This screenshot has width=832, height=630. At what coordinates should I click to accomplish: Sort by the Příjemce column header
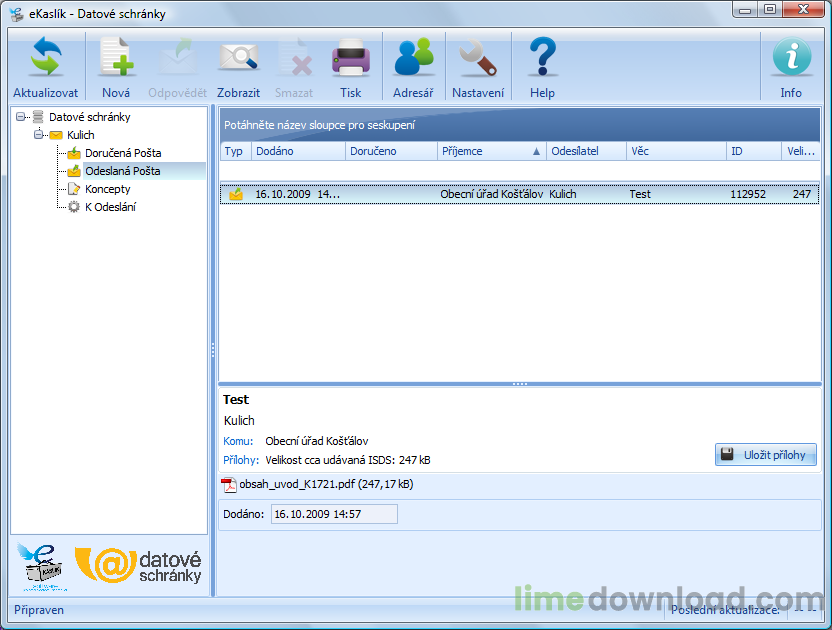tap(491, 151)
